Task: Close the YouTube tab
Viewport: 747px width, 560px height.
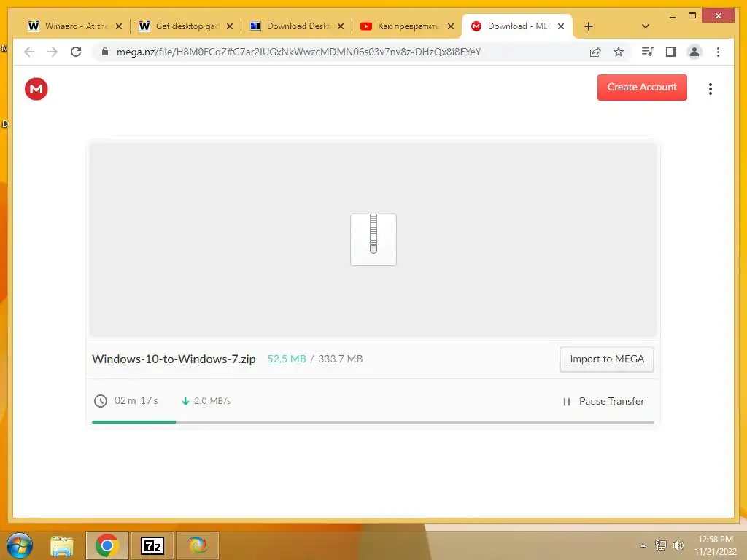Action: coord(451,26)
